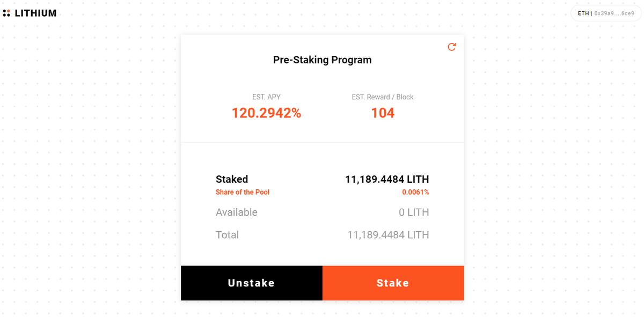Click the EST. Reward / Block label
644x317 pixels.
click(x=383, y=97)
